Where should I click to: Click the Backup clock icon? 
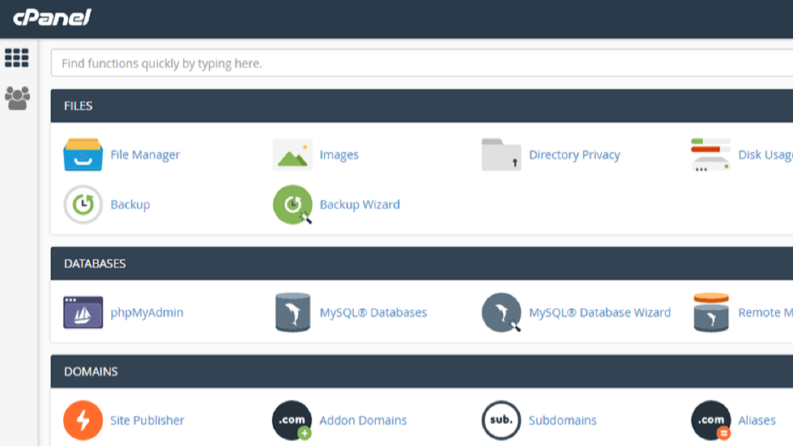[83, 204]
